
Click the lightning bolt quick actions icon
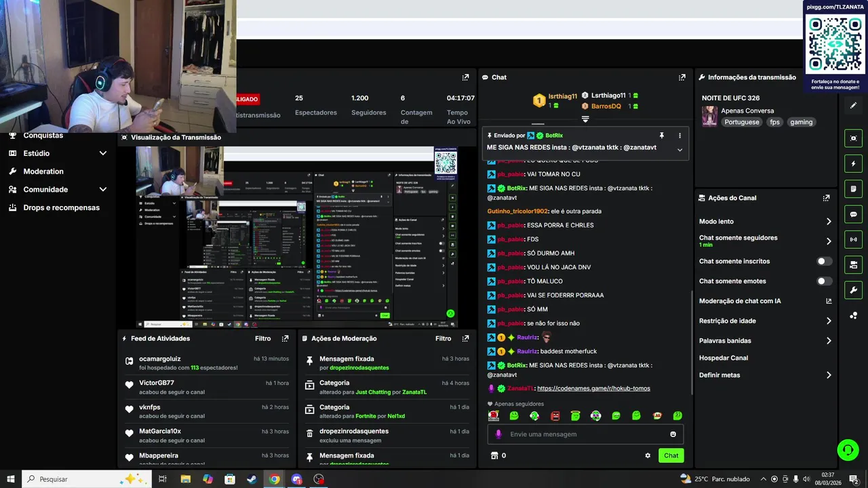(x=853, y=163)
